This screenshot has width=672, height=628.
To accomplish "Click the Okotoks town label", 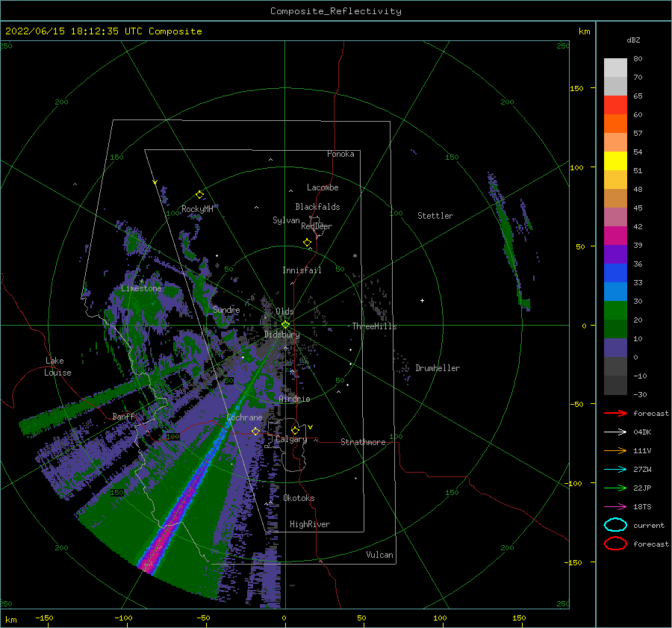I will [299, 498].
